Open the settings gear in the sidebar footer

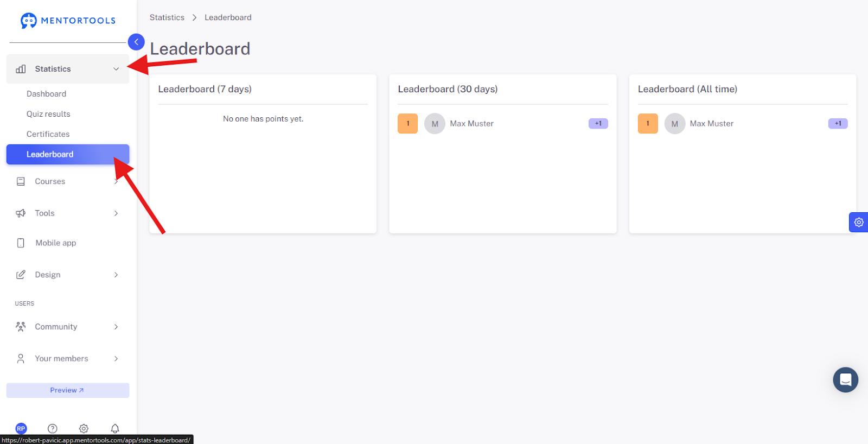[x=84, y=428]
